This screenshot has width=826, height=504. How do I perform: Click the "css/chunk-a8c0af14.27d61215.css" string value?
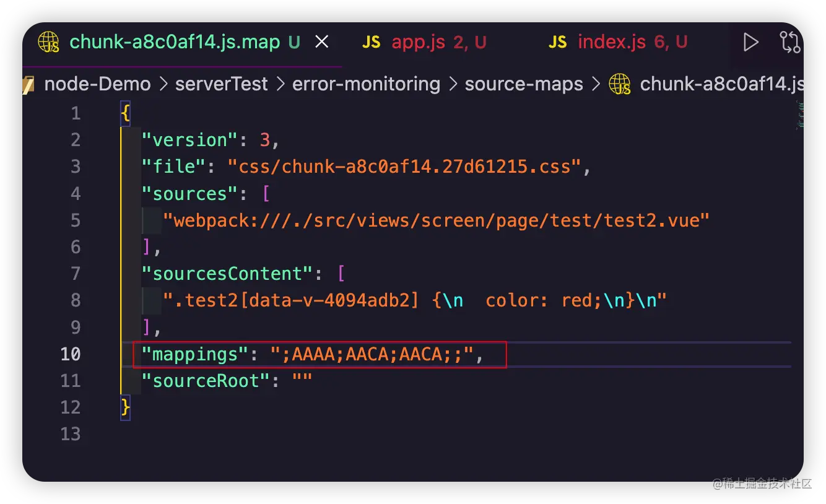coord(405,167)
